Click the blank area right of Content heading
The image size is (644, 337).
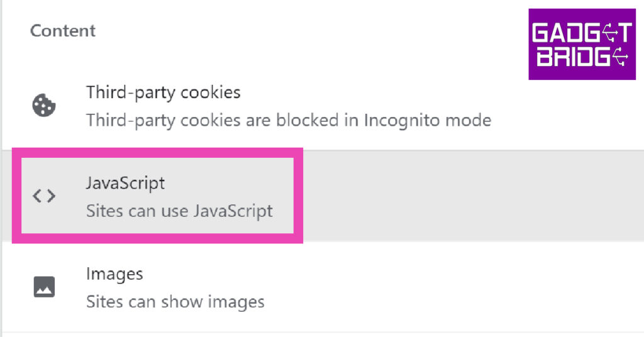pos(314,31)
